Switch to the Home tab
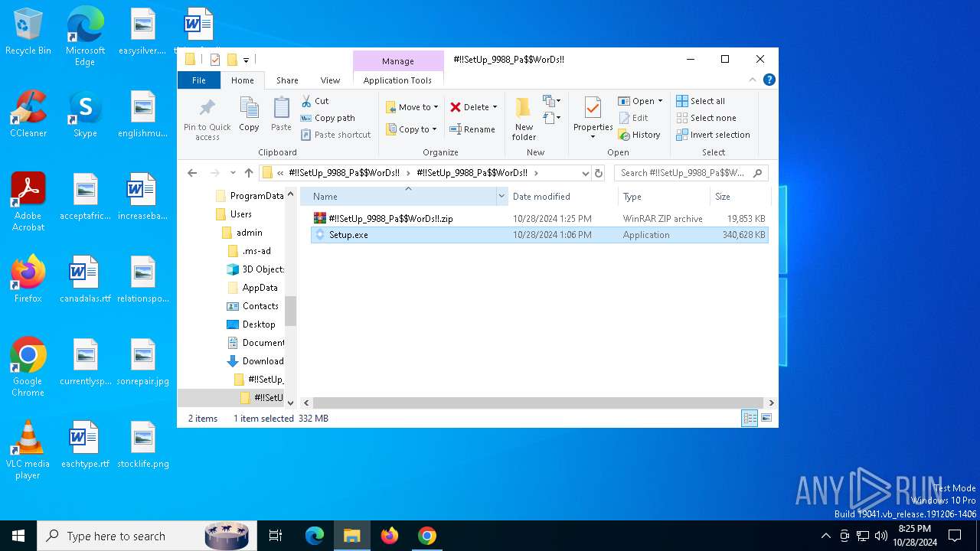The width and height of the screenshot is (980, 551). (243, 80)
